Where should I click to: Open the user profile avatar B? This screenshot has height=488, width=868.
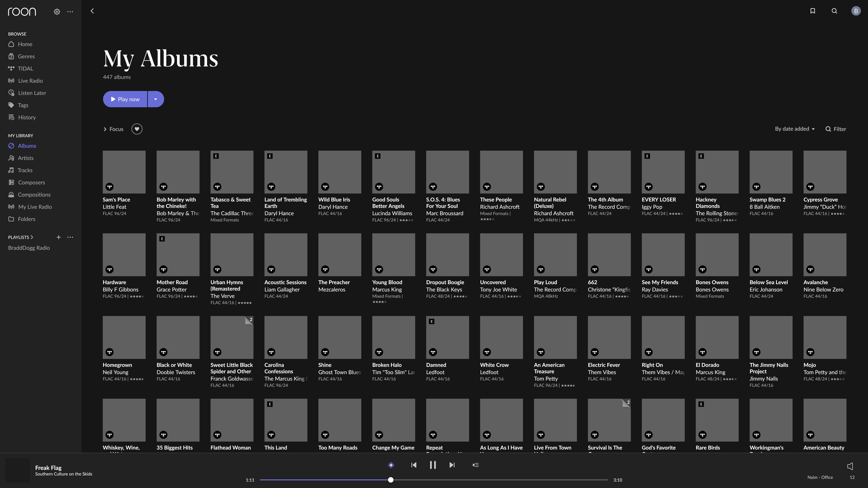(x=856, y=11)
